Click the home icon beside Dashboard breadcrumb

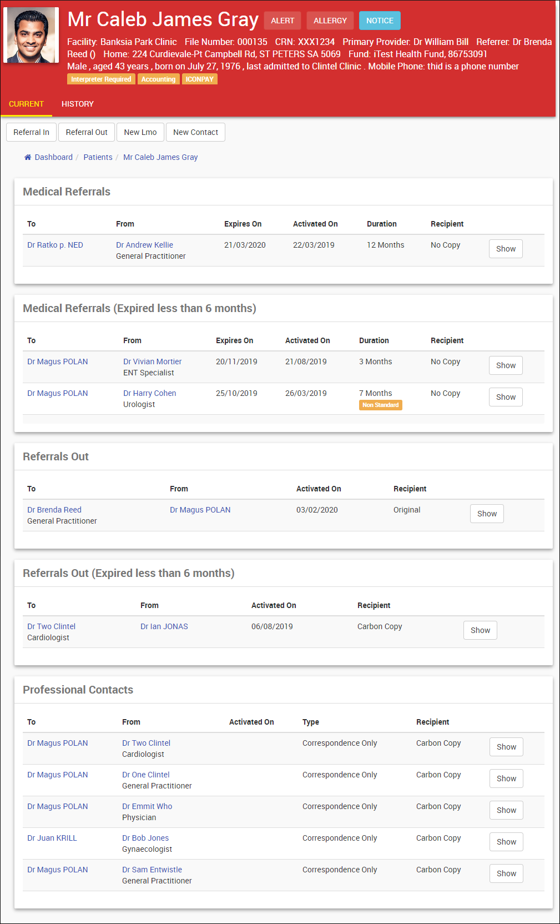[28, 158]
